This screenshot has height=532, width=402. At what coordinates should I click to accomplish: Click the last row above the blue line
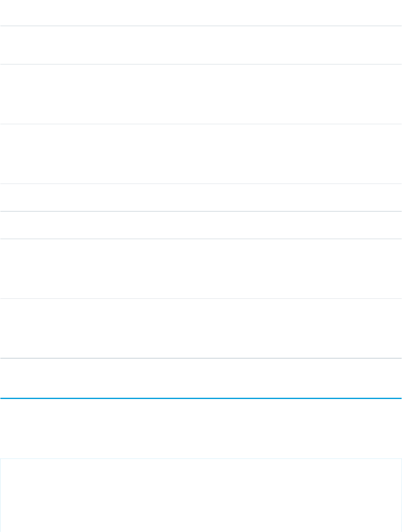201,378
